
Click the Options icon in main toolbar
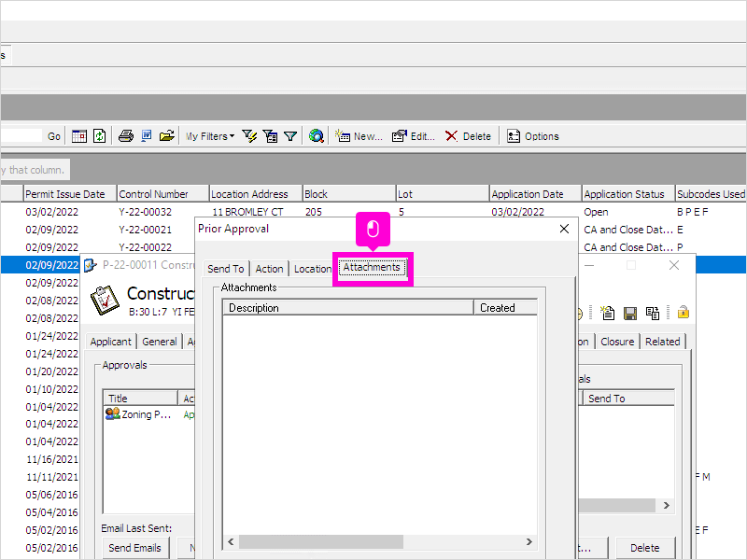click(x=513, y=136)
